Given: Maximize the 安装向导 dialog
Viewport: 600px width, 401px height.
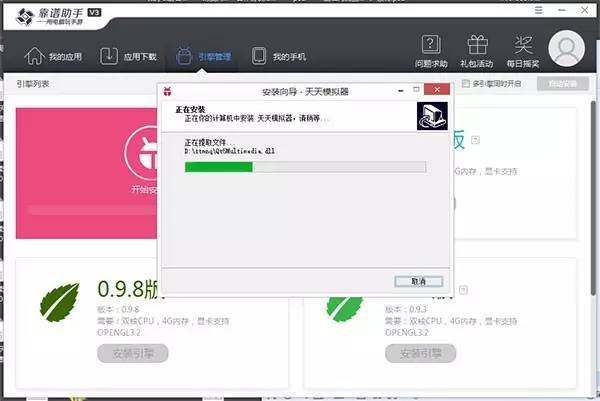Looking at the screenshot, I should pyautogui.click(x=416, y=90).
